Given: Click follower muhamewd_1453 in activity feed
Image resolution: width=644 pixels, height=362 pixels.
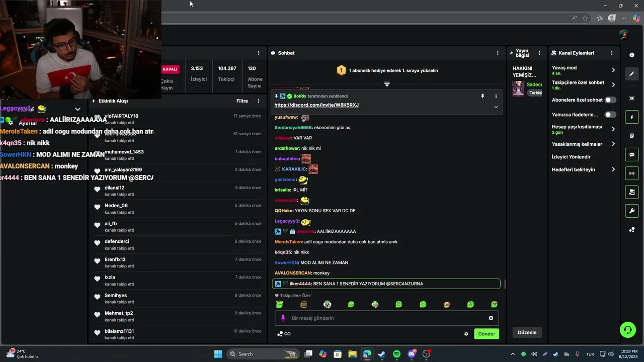Looking at the screenshot, I should [x=124, y=152].
